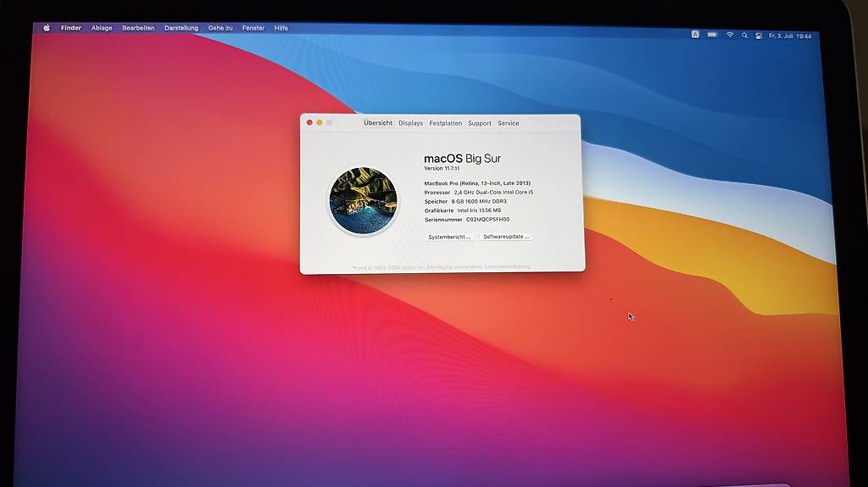Open the Bearbeiten menu
Image resolution: width=868 pixels, height=487 pixels.
(138, 28)
